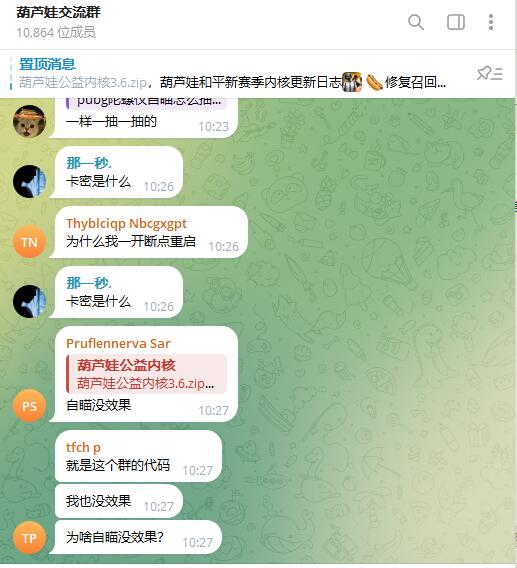Open the three-dot more options menu

tap(491, 22)
